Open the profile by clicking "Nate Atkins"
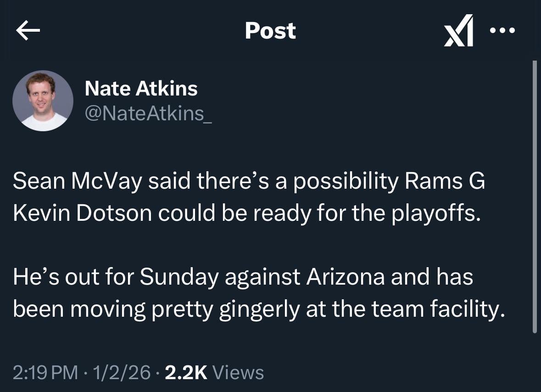Image resolution: width=541 pixels, height=392 pixels. [141, 89]
